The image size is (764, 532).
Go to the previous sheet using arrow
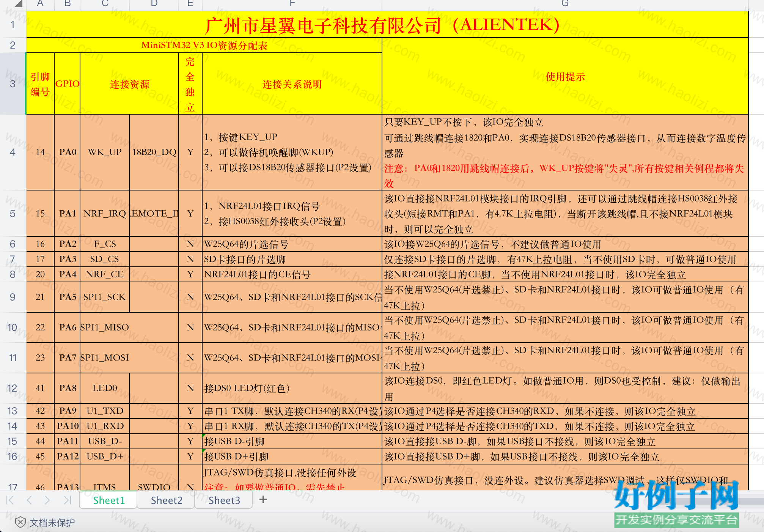pos(29,500)
